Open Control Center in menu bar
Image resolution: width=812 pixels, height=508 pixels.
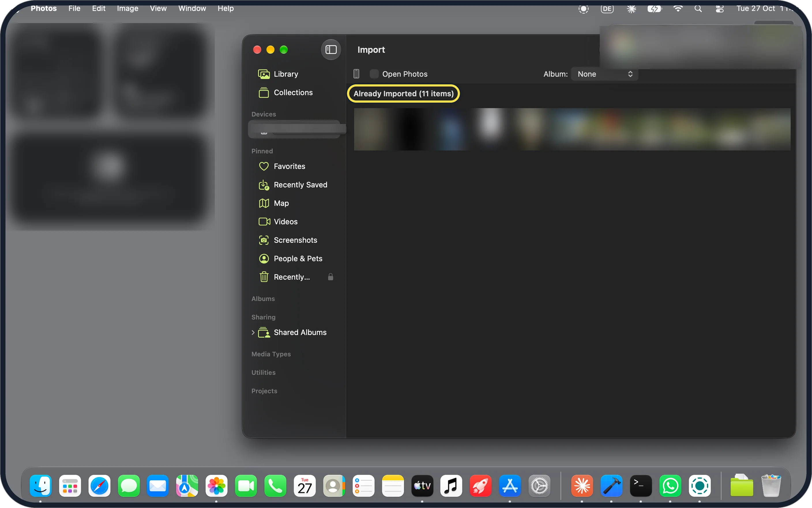[720, 9]
